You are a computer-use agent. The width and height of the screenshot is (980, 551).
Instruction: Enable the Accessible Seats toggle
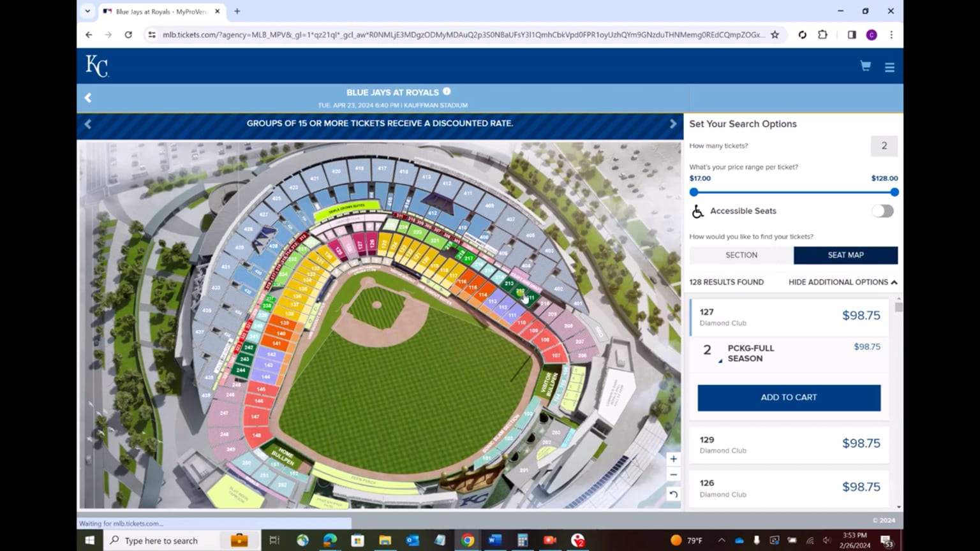click(882, 211)
